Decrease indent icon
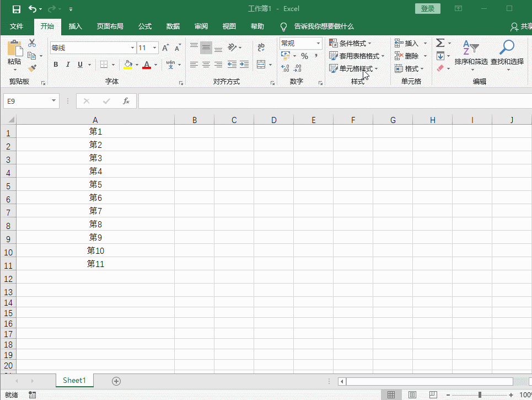 coord(232,65)
